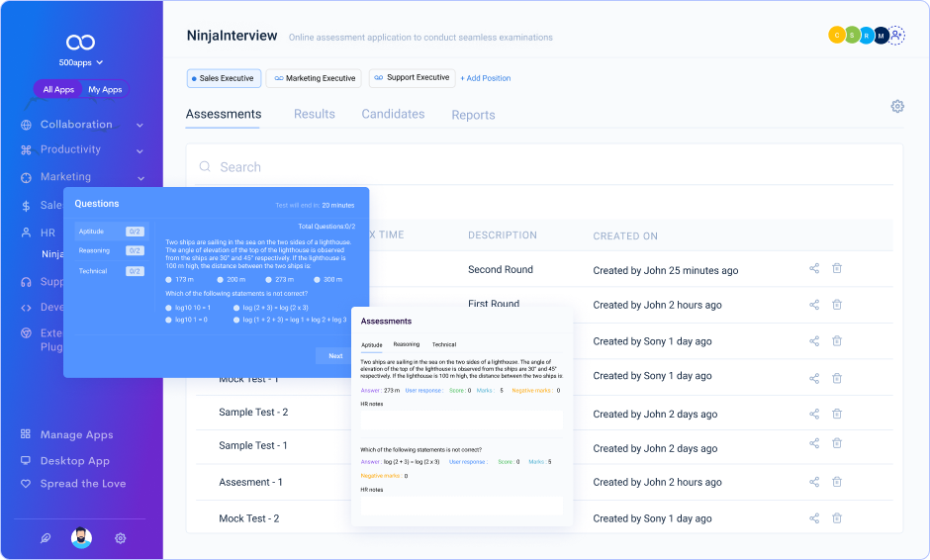Click the add user icon beside avatars
930x560 pixels.
[896, 36]
